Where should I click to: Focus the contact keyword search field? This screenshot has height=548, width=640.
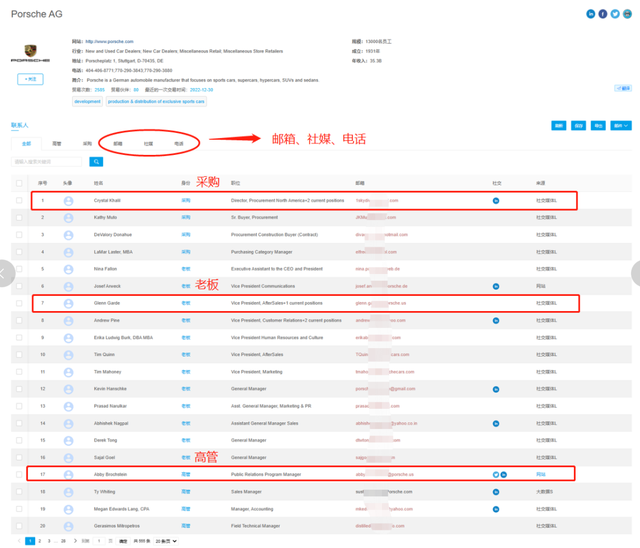46,162
